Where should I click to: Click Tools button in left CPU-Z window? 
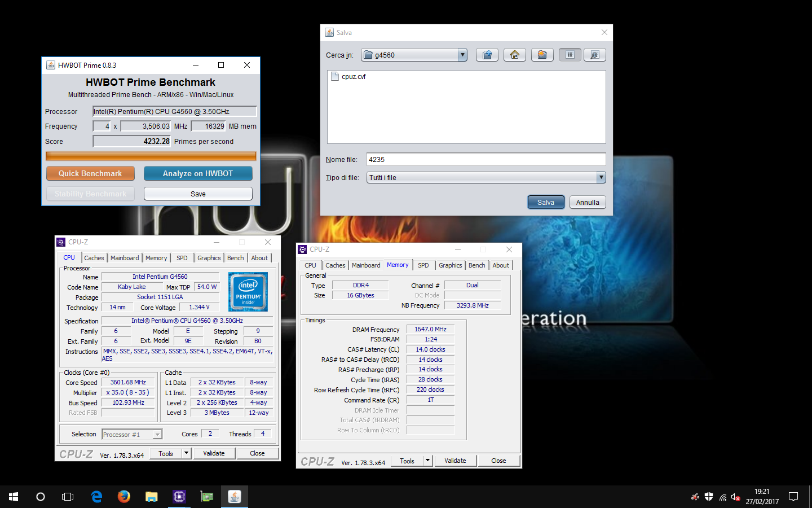coord(166,453)
